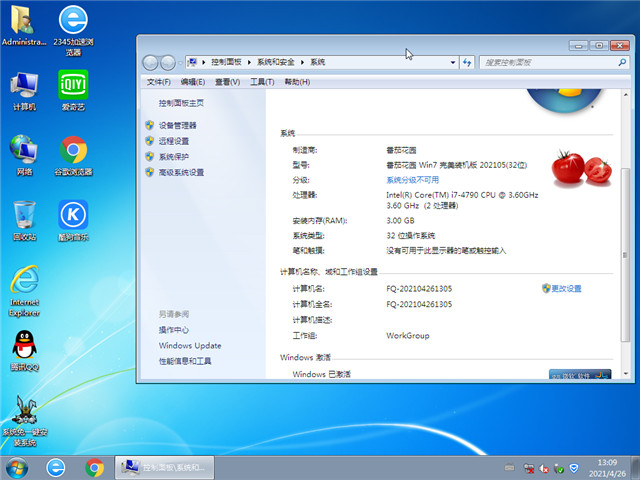Open Internet Explorer desktop icon
640x480 pixels.
pos(24,291)
